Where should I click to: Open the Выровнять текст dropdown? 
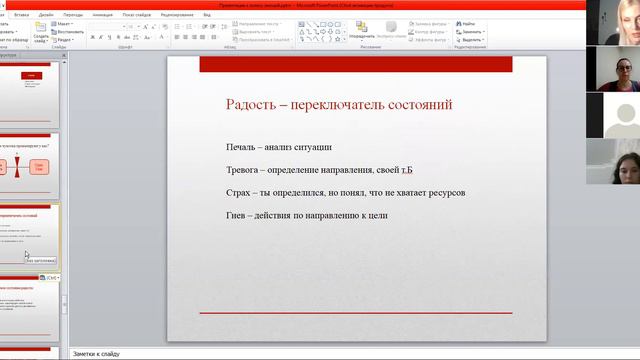(254, 31)
